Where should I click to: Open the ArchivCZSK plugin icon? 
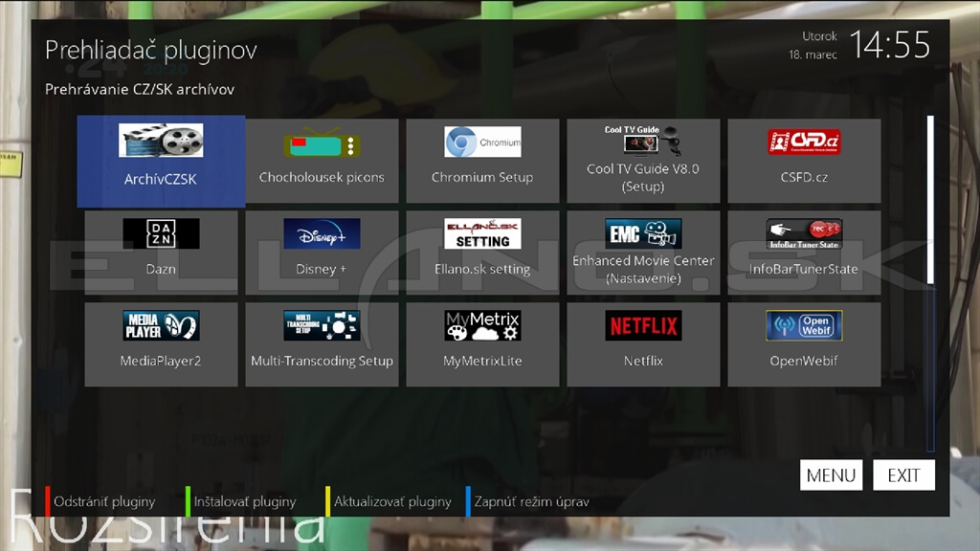[x=161, y=140]
